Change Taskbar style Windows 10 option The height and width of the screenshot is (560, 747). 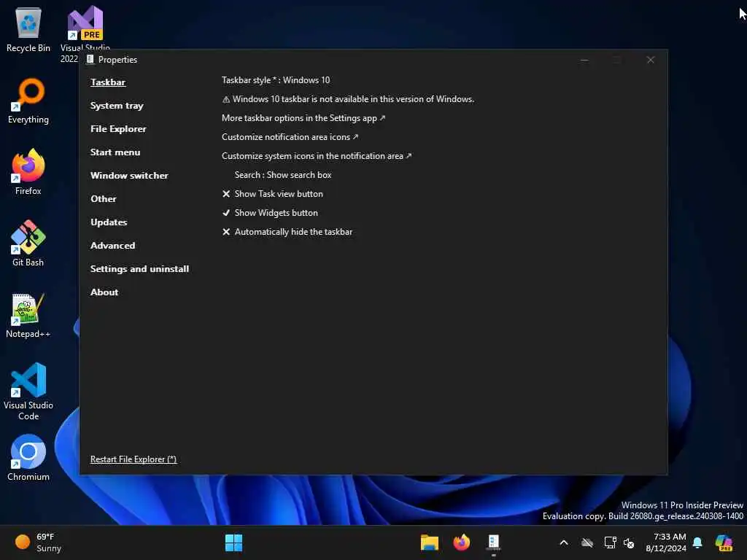[x=275, y=80]
